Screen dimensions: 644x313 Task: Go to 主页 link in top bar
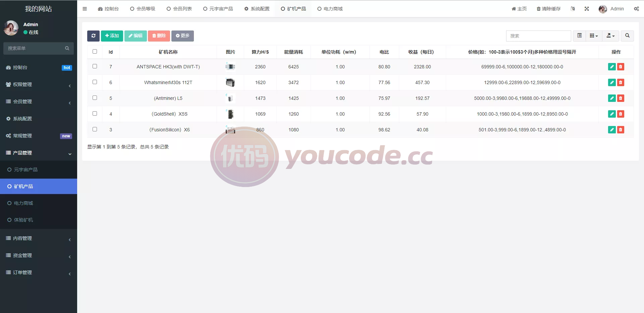click(519, 9)
